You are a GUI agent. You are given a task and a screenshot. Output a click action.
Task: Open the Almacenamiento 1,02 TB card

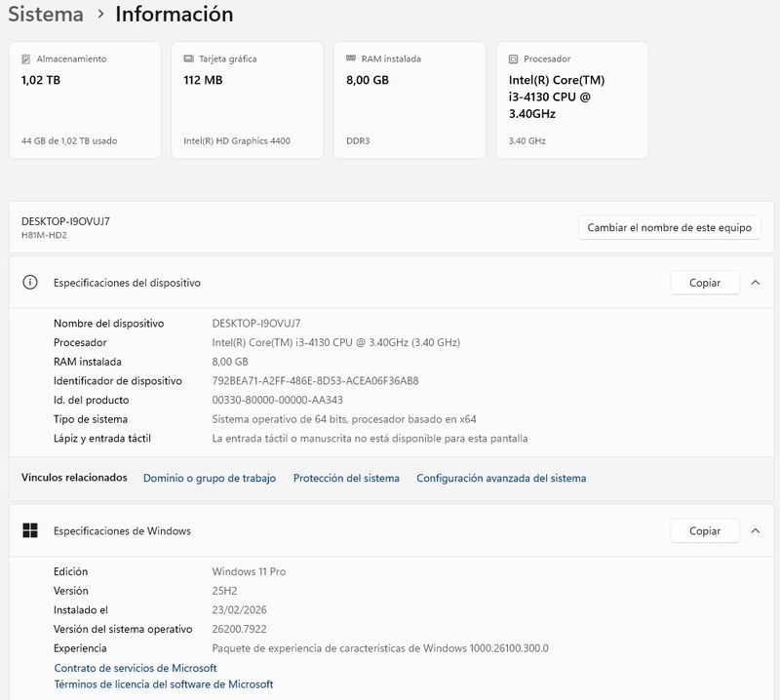click(x=85, y=100)
